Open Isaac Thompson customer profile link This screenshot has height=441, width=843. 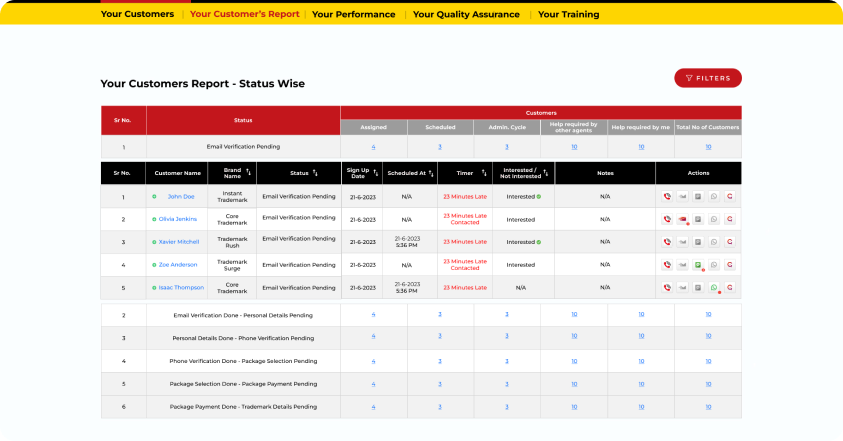click(181, 288)
